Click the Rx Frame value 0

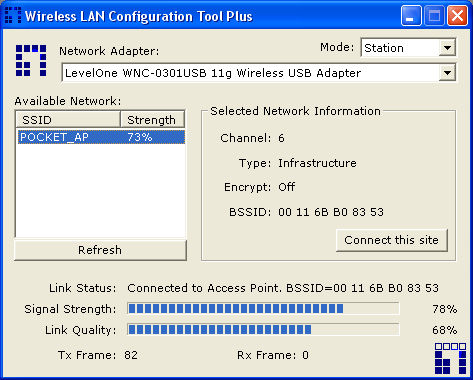[x=305, y=355]
